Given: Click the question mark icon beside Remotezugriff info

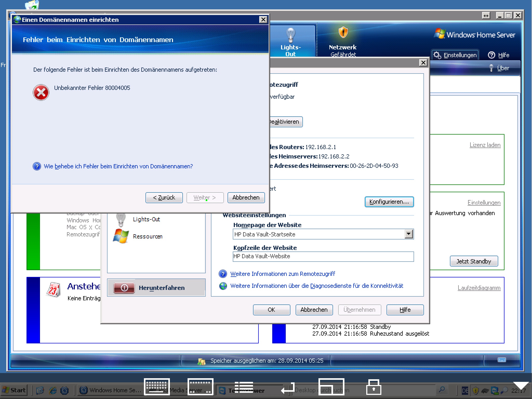Looking at the screenshot, I should click(x=223, y=274).
